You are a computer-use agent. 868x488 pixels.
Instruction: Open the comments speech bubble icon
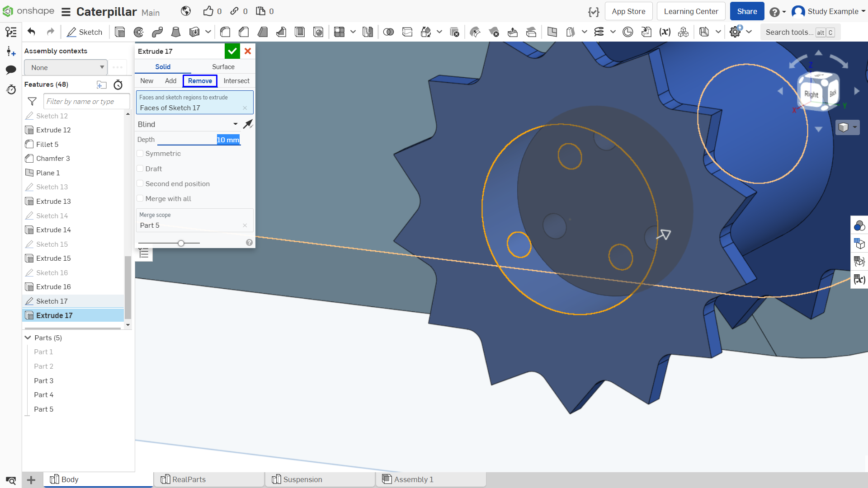point(11,70)
